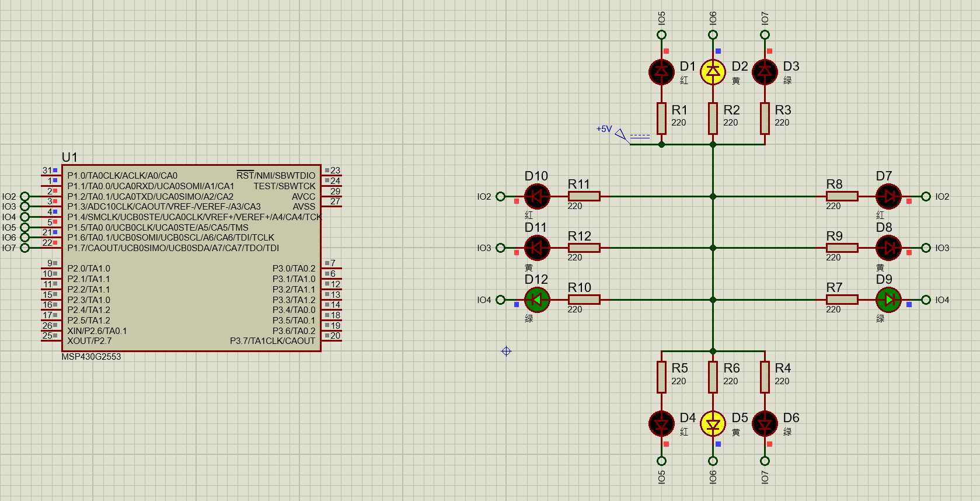This screenshot has width=980, height=501.
Task: Click pin label P3.7/TA1CLK/CAOUT
Action: pos(273,341)
